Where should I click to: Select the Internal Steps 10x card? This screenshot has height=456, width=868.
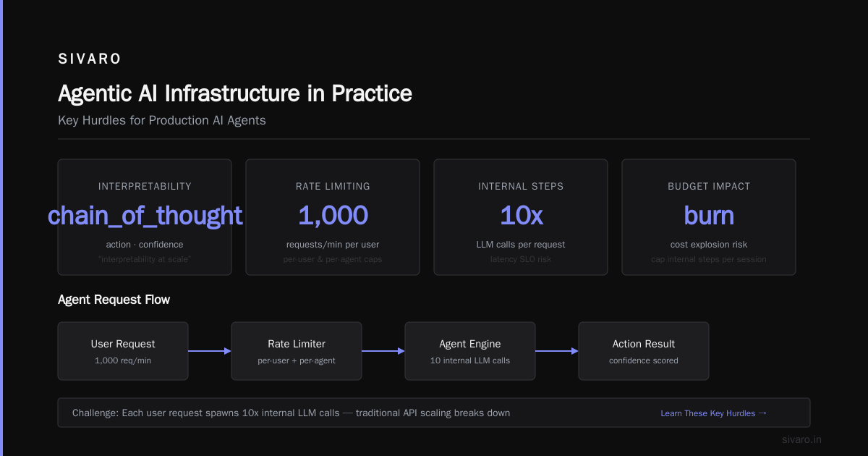[x=521, y=217]
